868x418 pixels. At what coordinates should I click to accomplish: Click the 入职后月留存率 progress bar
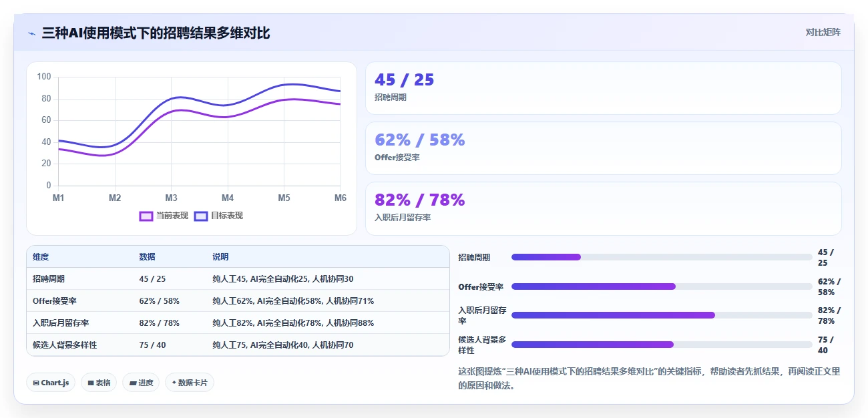point(662,315)
